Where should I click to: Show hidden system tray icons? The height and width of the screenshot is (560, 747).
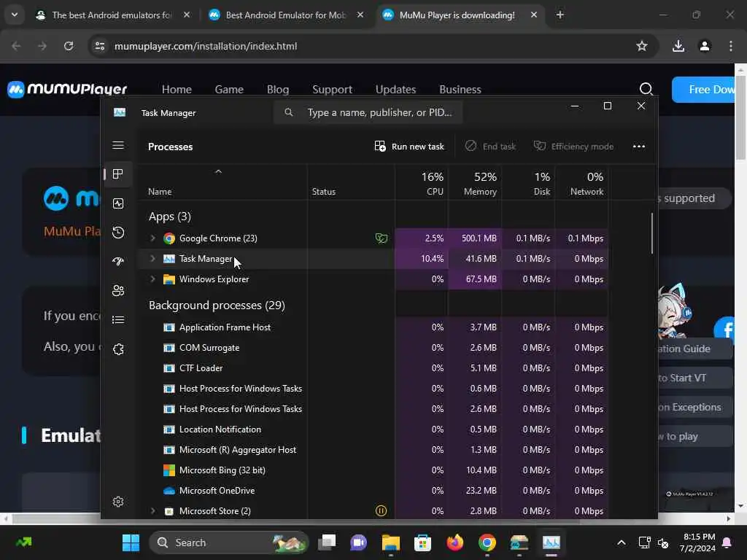point(622,542)
